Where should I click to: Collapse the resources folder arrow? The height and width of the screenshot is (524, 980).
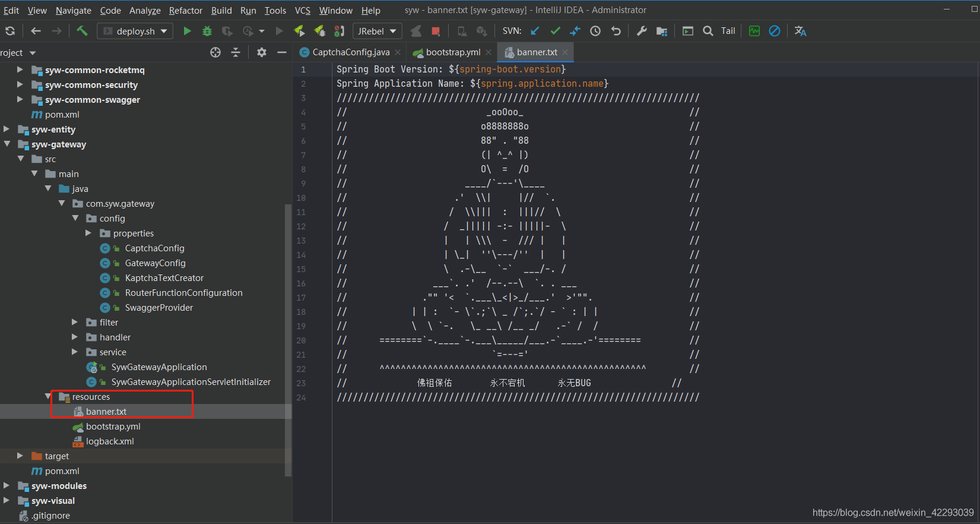pos(48,396)
